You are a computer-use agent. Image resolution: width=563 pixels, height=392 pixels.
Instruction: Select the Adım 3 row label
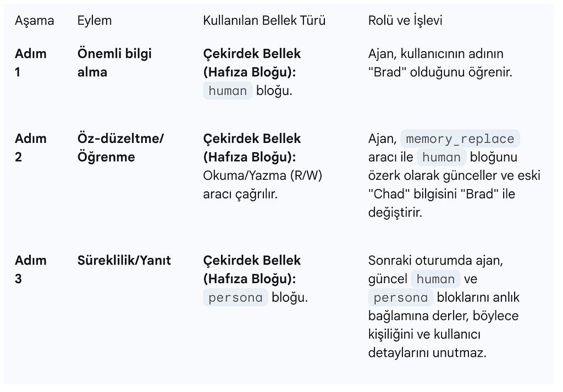point(31,269)
